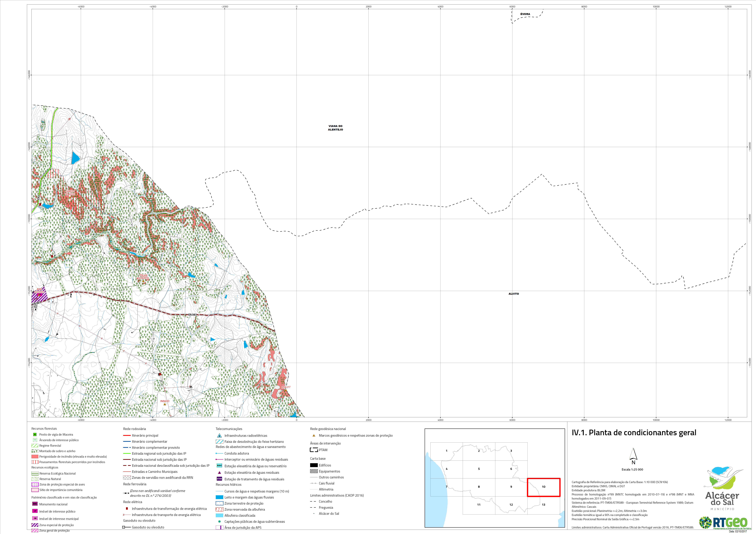Viewport: 756px width, 534px height.
Task: Click the Estrada regional sob jurisdição green line symbol
Action: (127, 454)
